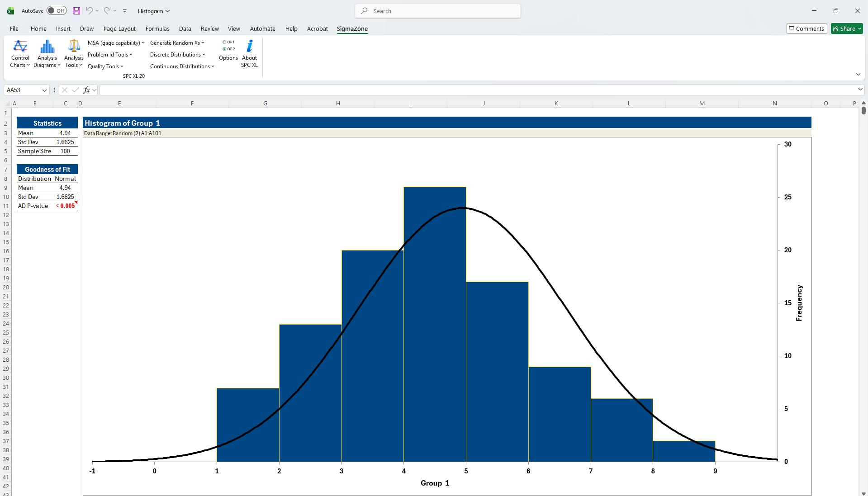Select the OP1 radio button

tap(225, 42)
